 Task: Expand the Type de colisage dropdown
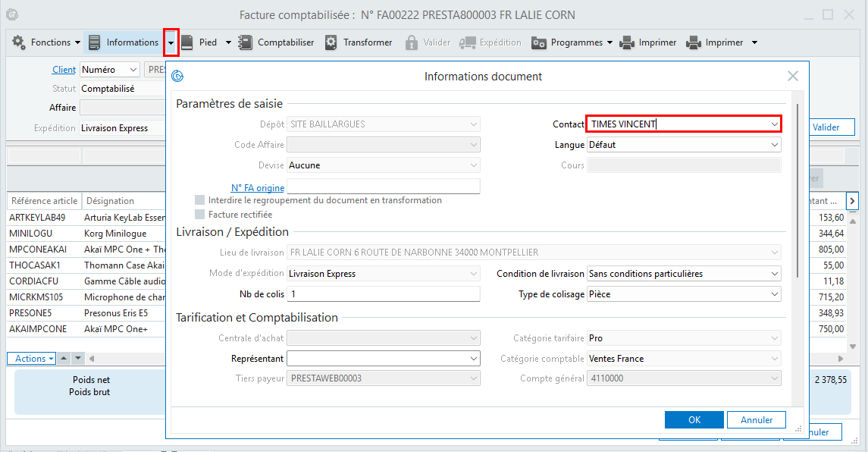774,294
